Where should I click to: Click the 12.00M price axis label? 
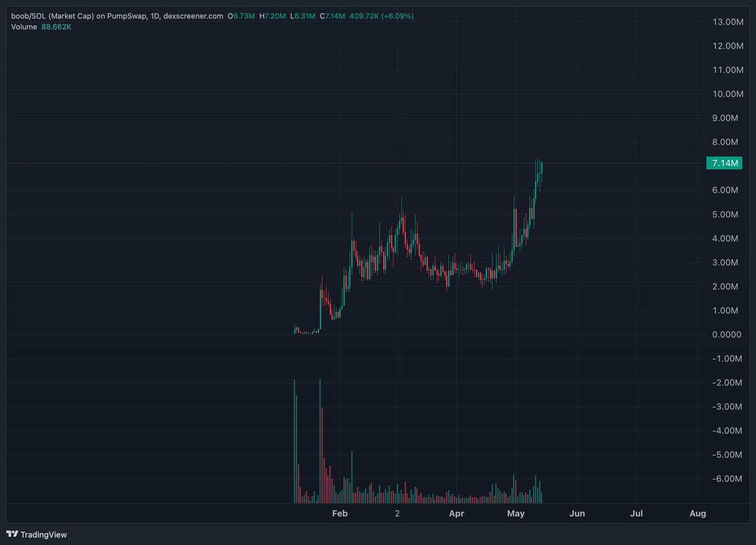[x=728, y=46]
